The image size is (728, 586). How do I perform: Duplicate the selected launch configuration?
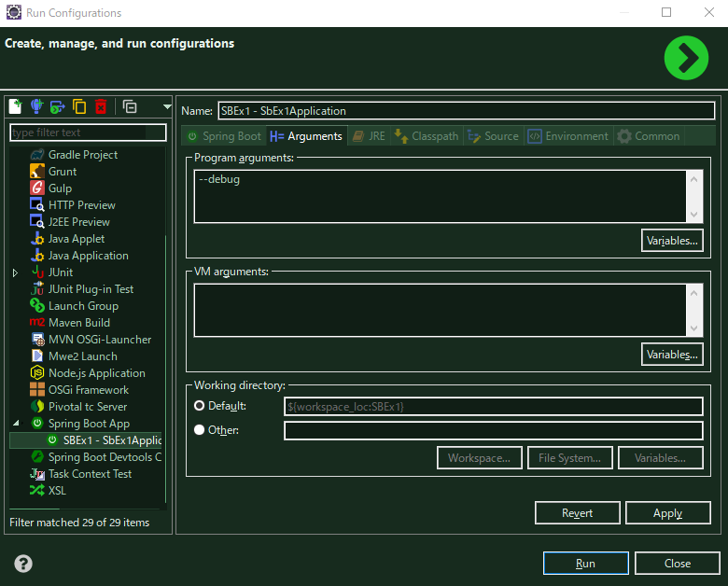pos(79,106)
